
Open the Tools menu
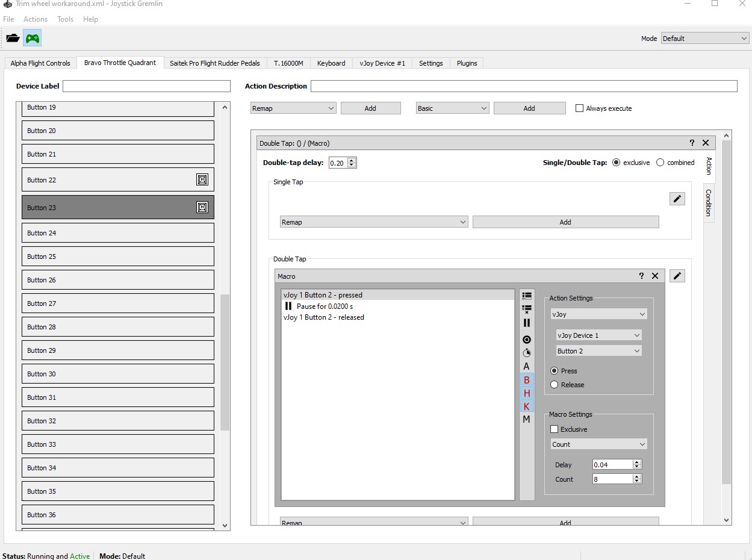click(x=65, y=19)
